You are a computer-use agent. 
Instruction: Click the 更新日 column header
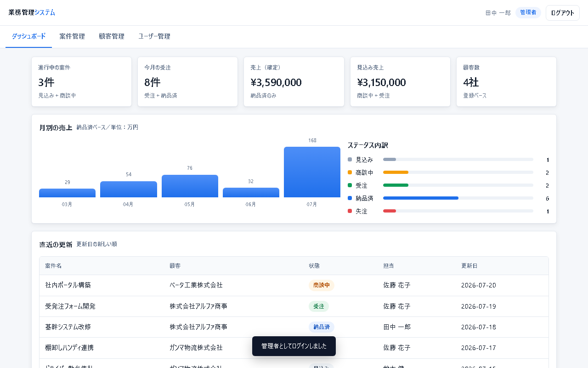[x=469, y=266]
